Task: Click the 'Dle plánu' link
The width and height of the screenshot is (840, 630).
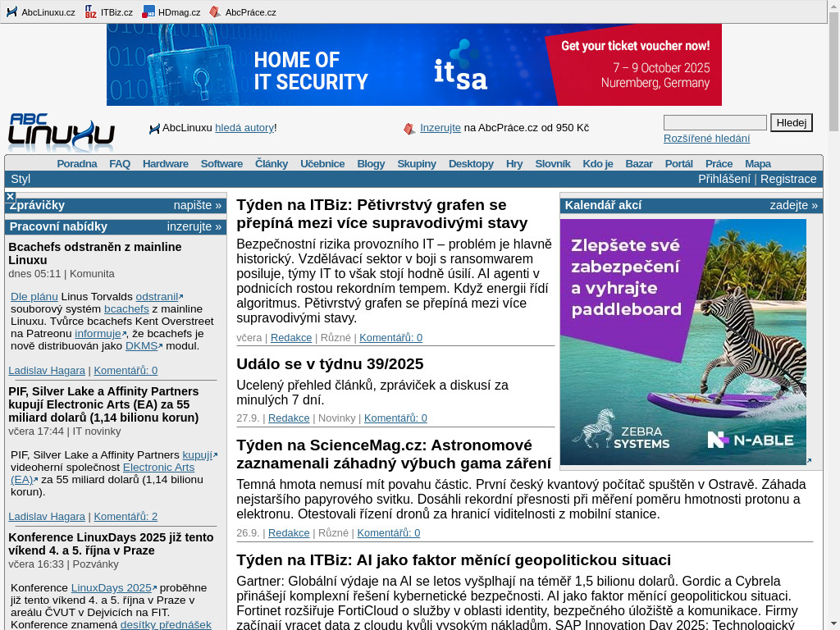Action: [x=34, y=296]
